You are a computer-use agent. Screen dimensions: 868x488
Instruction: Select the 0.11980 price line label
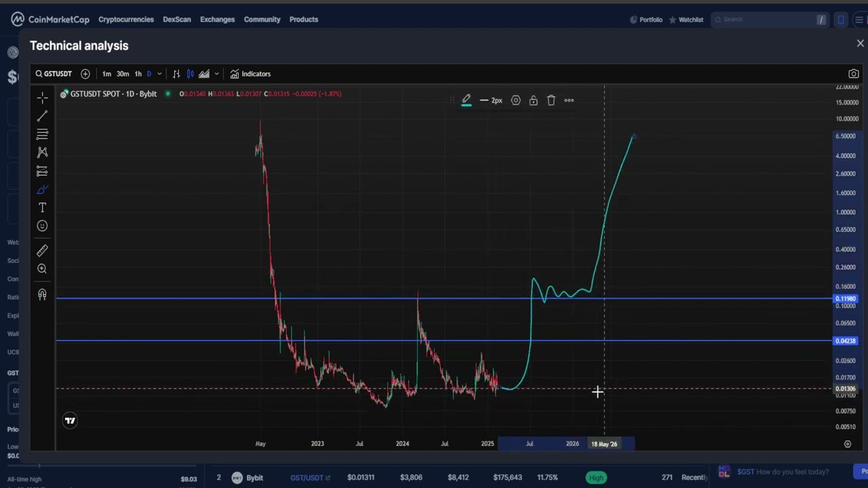pyautogui.click(x=846, y=299)
